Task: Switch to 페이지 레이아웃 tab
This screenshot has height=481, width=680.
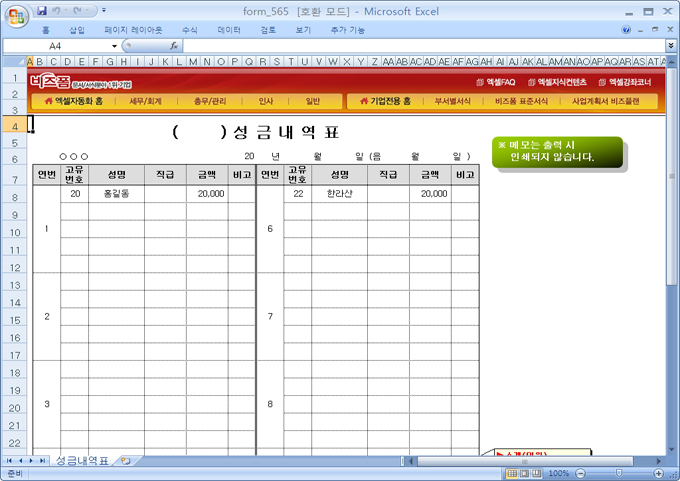Action: coord(133,30)
